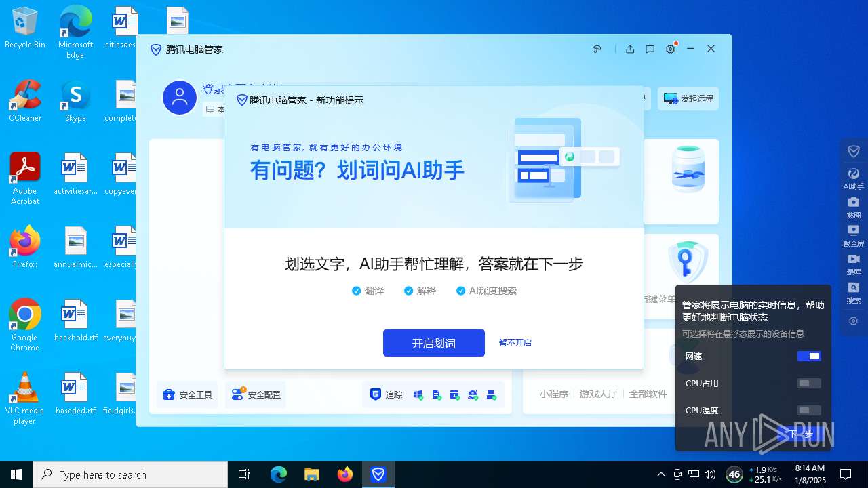Open 全部软件 link
Viewport: 868px width, 488px height.
click(x=648, y=394)
